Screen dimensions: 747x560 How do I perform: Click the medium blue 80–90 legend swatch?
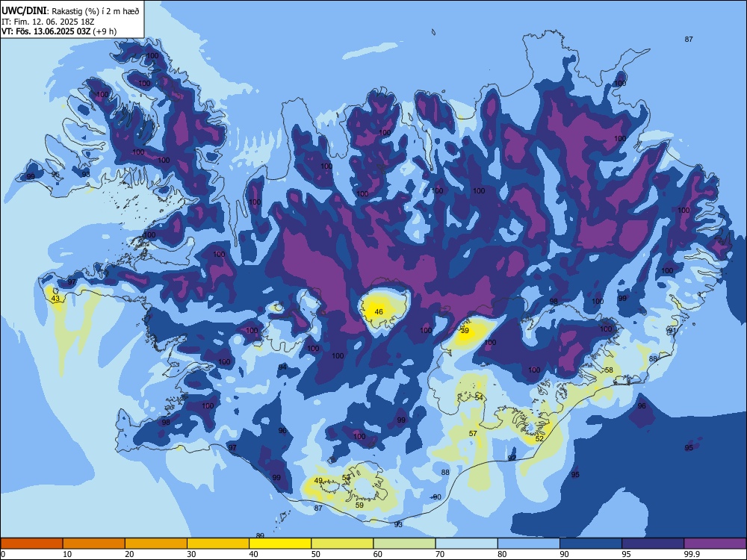(x=529, y=544)
